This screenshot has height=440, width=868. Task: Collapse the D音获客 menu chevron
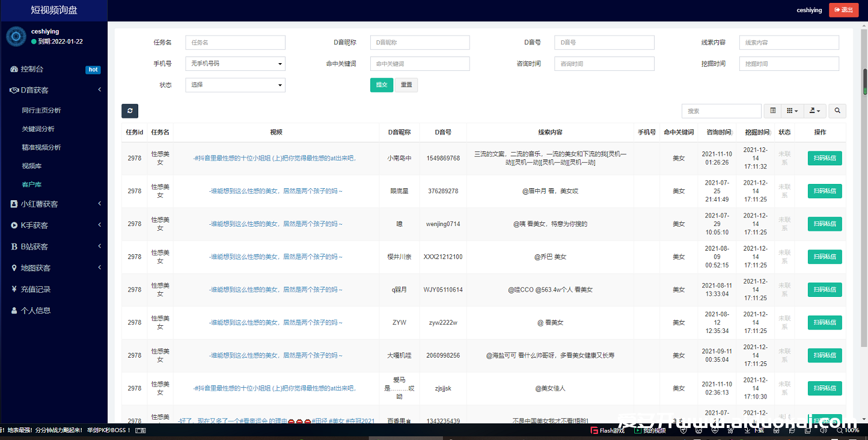coord(99,90)
